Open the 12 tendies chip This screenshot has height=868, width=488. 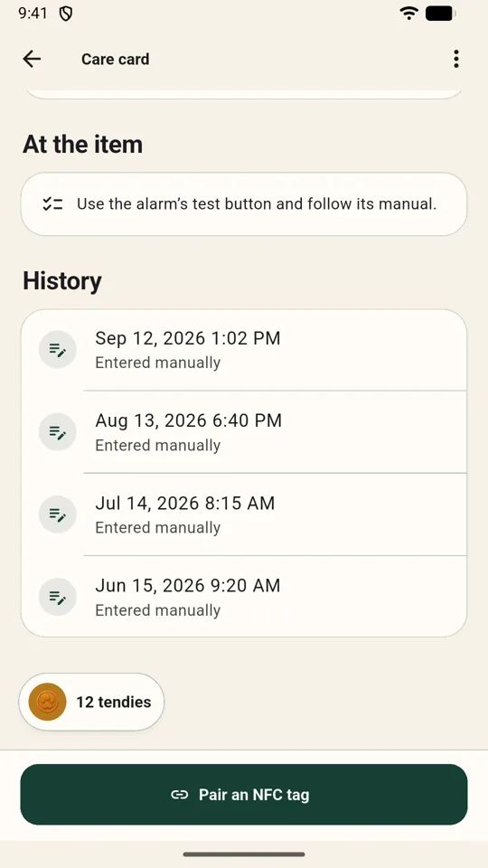92,702
